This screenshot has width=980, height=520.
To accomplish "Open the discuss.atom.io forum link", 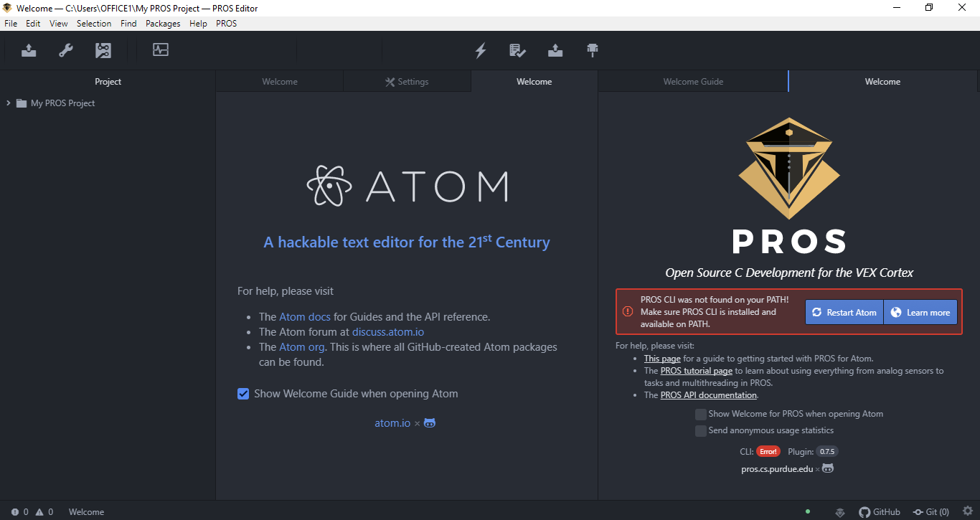I will tap(388, 332).
